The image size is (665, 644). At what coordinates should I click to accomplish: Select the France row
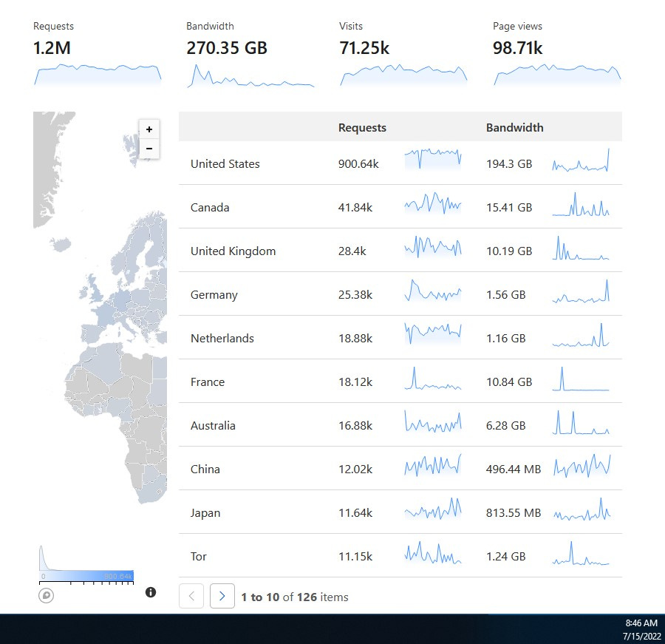[x=400, y=382]
